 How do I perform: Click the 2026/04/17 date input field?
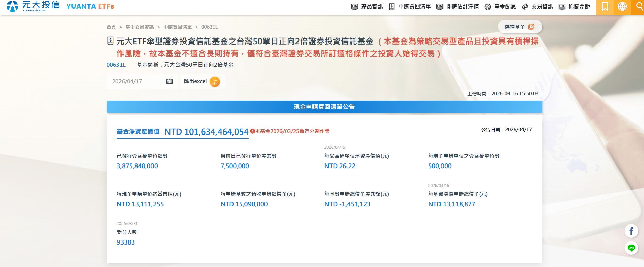pyautogui.click(x=136, y=81)
